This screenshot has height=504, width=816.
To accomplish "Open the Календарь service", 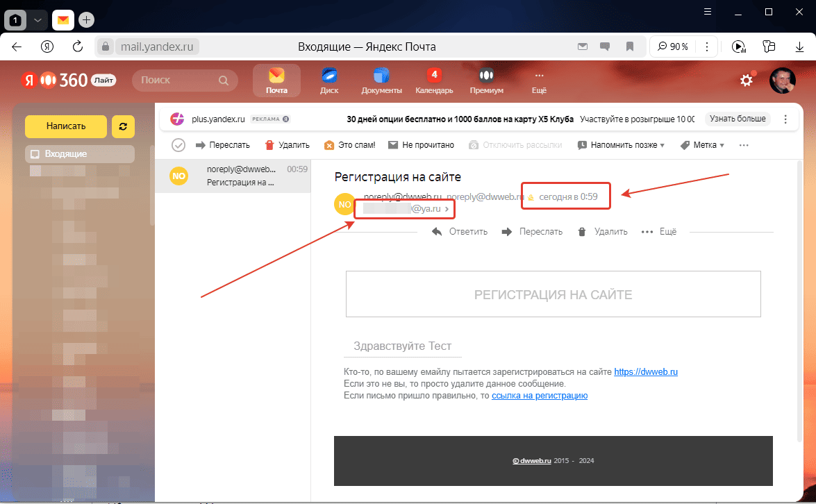I will click(x=434, y=81).
